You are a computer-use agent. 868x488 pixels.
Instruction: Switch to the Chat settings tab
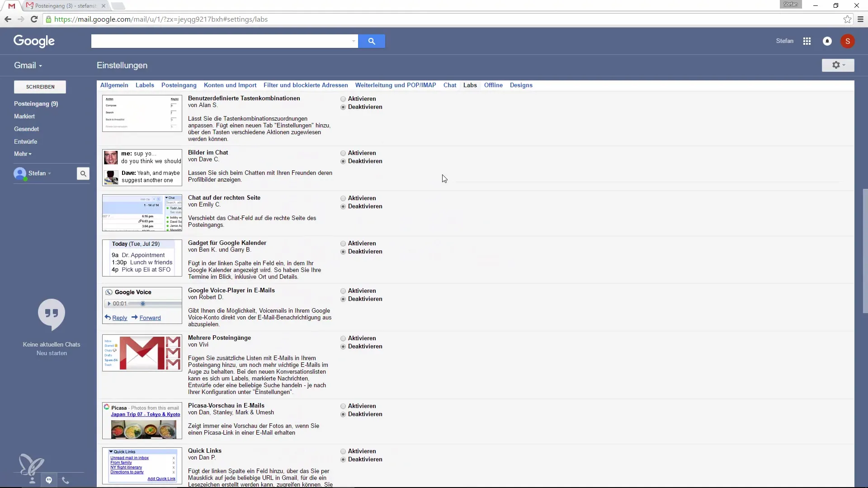450,85
